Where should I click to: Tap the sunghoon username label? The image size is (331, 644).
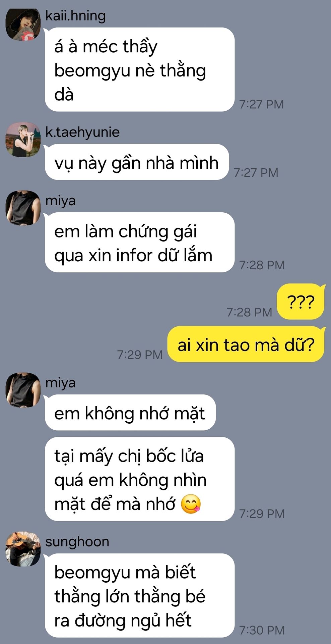(77, 542)
